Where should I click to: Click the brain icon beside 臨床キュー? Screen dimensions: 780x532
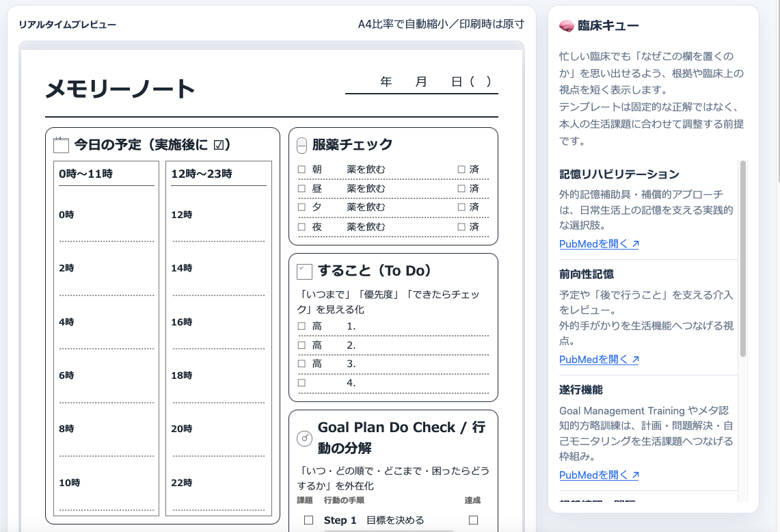coord(566,26)
